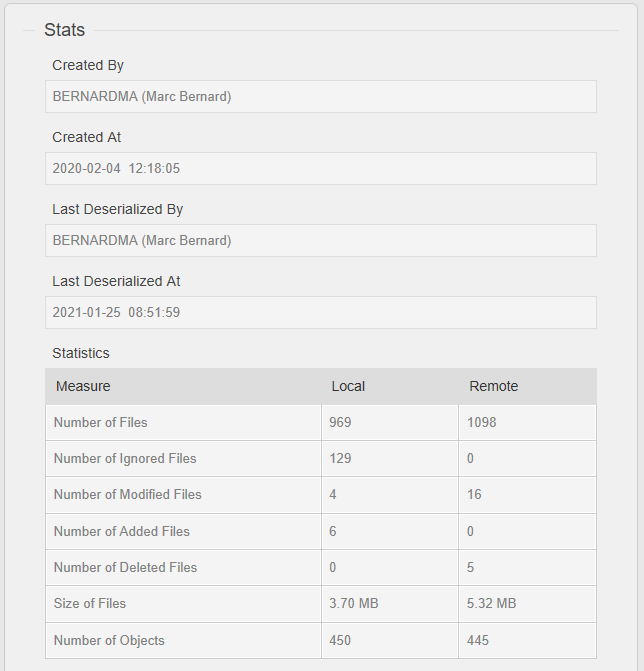Select the Number of Deleted Files row
The image size is (644, 671).
[x=321, y=567]
